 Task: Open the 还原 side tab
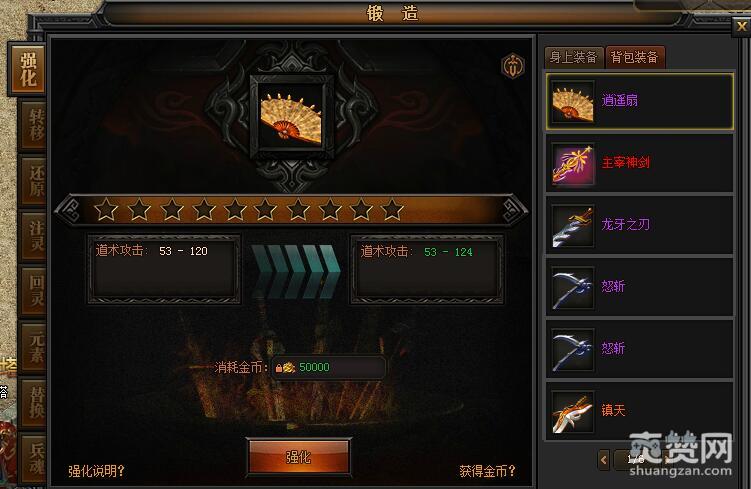[x=34, y=181]
